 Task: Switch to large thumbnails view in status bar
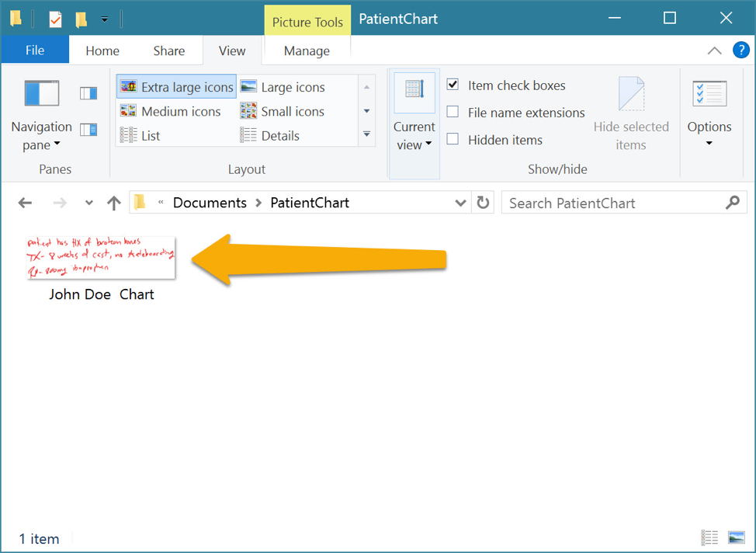pyautogui.click(x=737, y=537)
